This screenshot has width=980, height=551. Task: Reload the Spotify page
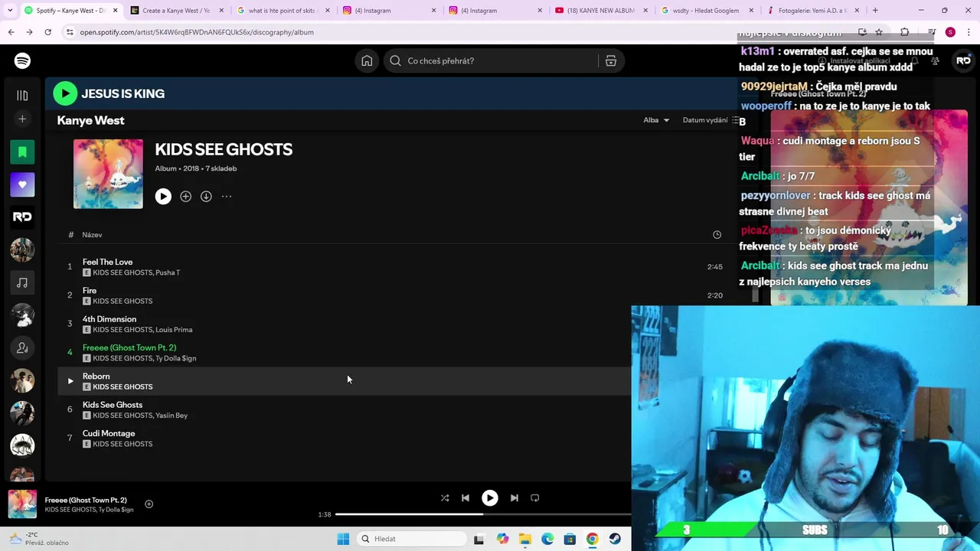click(x=47, y=32)
